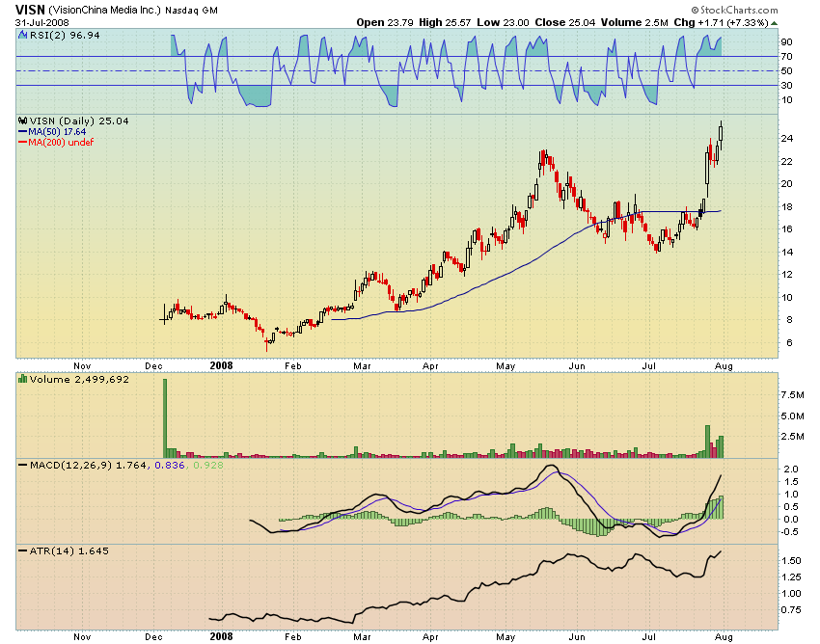Click the MA(50) 17.64 legend text
Image resolution: width=820 pixels, height=644 pixels.
click(x=57, y=132)
